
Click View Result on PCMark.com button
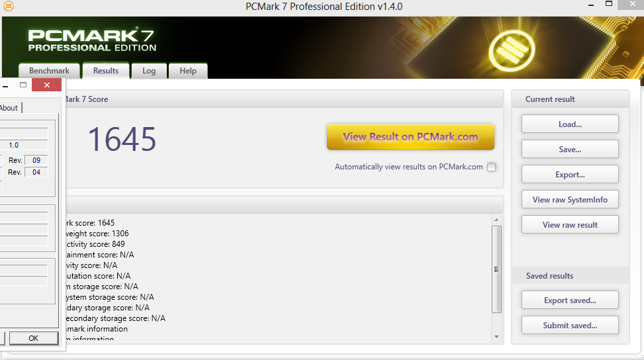(x=410, y=137)
